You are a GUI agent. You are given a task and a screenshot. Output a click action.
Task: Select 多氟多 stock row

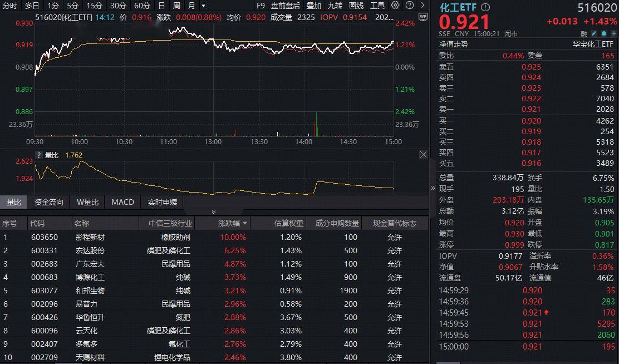coord(214,344)
